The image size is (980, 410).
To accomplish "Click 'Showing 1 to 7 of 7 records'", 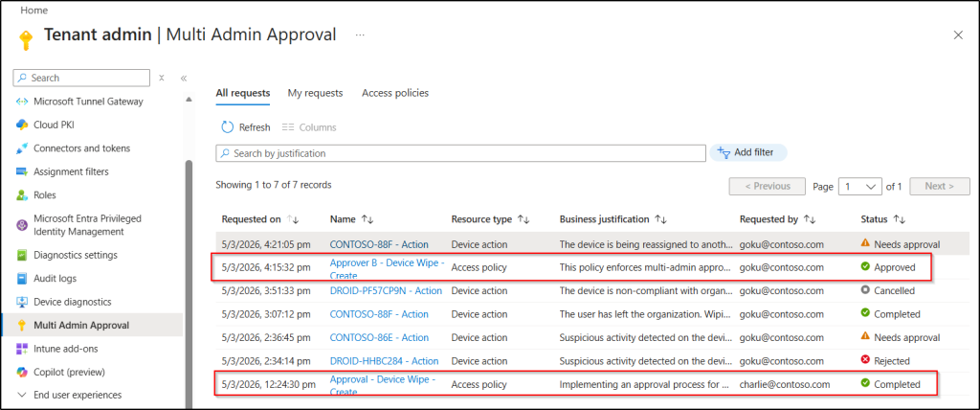I will tap(273, 185).
